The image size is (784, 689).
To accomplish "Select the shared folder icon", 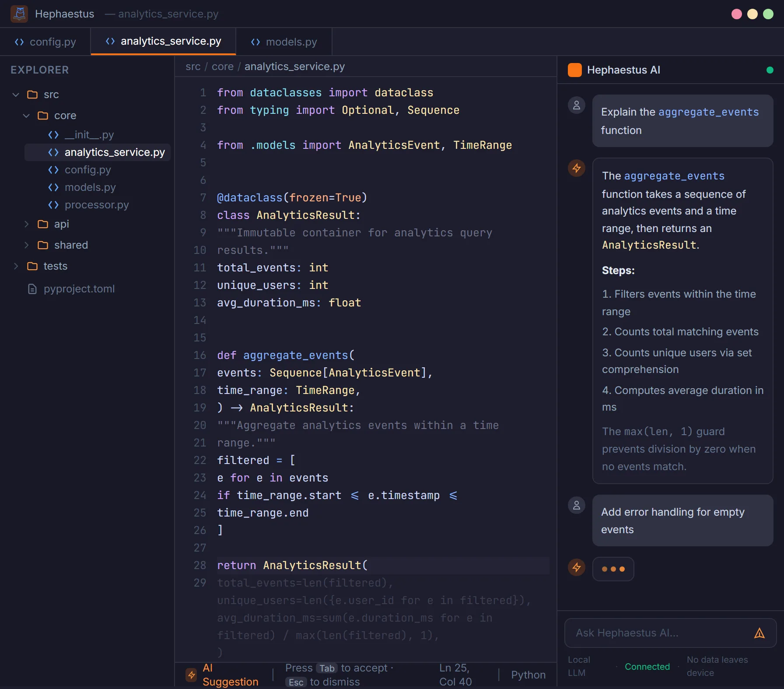I will coord(43,245).
